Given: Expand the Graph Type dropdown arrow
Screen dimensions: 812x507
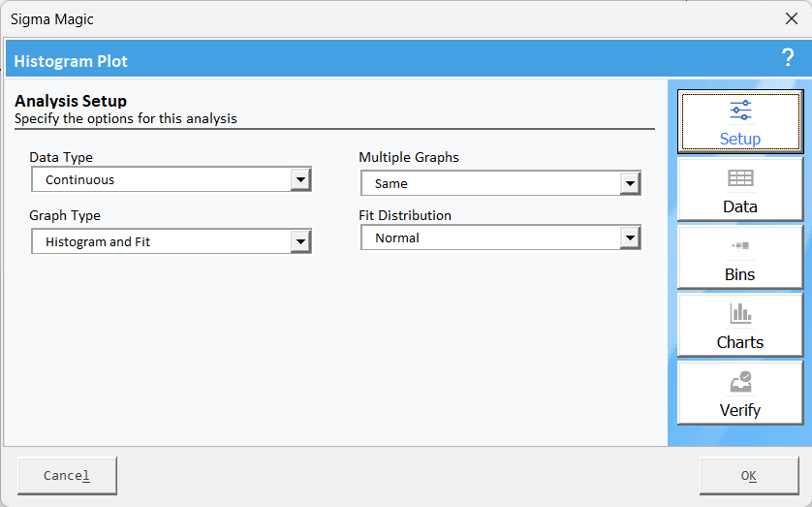Looking at the screenshot, I should pyautogui.click(x=300, y=241).
